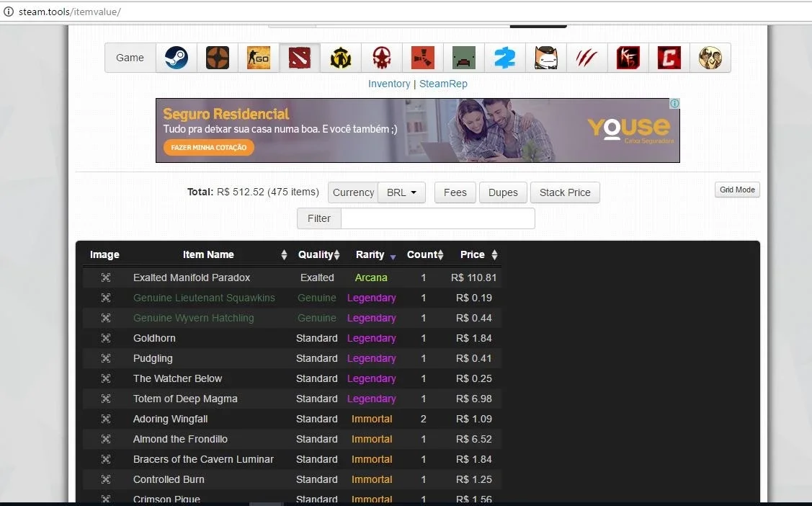Select the Unturned green face game icon
812x506 pixels.
click(463, 58)
